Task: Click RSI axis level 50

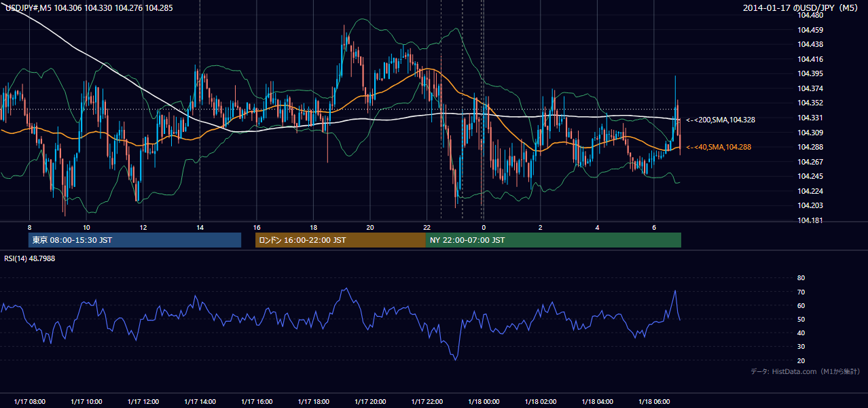Action: coord(801,319)
